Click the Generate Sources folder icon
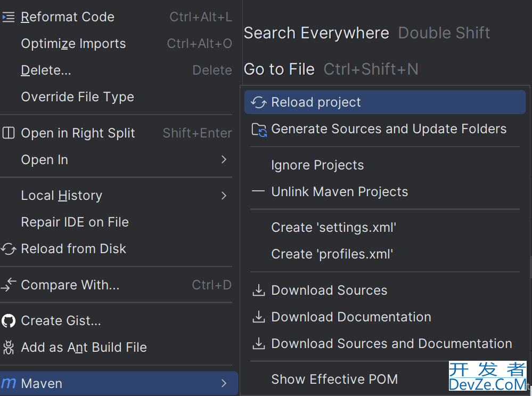Screen dimensions: 532x396 [259, 130]
